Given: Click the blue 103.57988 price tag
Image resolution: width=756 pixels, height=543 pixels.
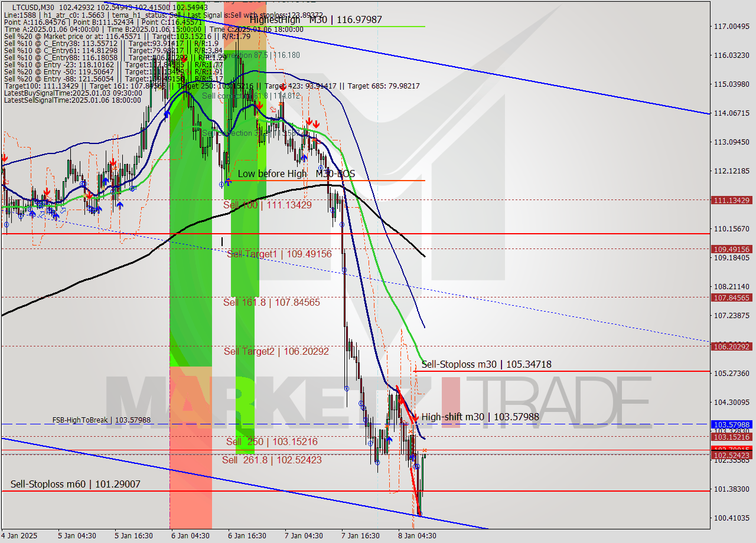Looking at the screenshot, I should click(732, 424).
